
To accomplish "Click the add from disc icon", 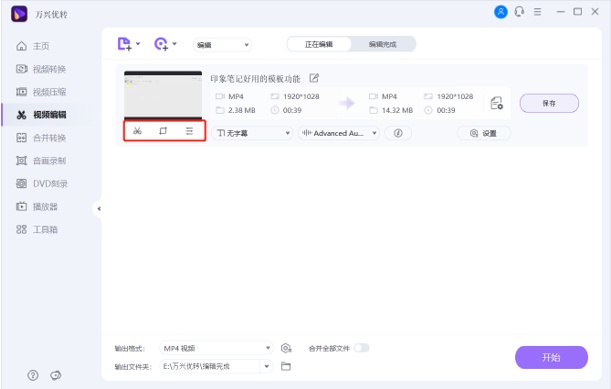I will [161, 44].
